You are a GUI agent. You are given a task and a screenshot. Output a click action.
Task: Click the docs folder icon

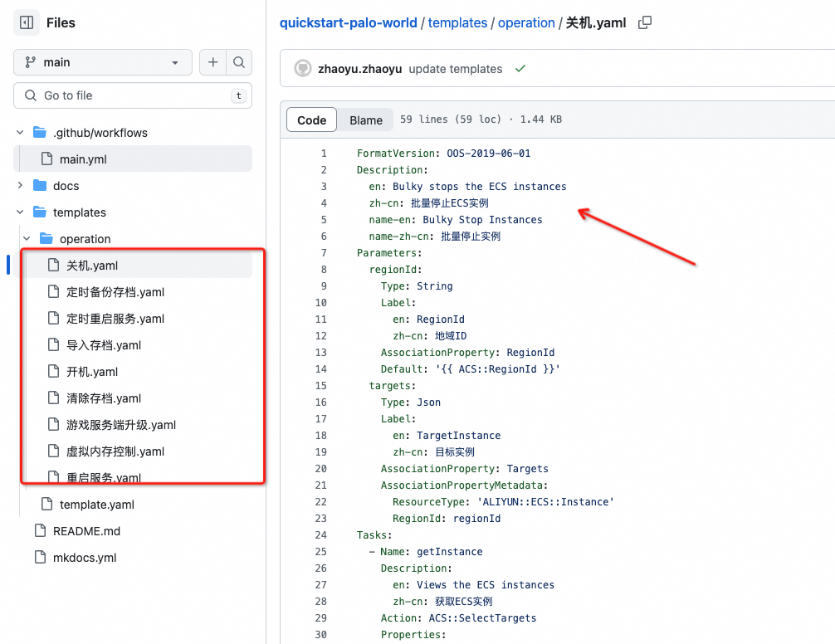pos(40,186)
